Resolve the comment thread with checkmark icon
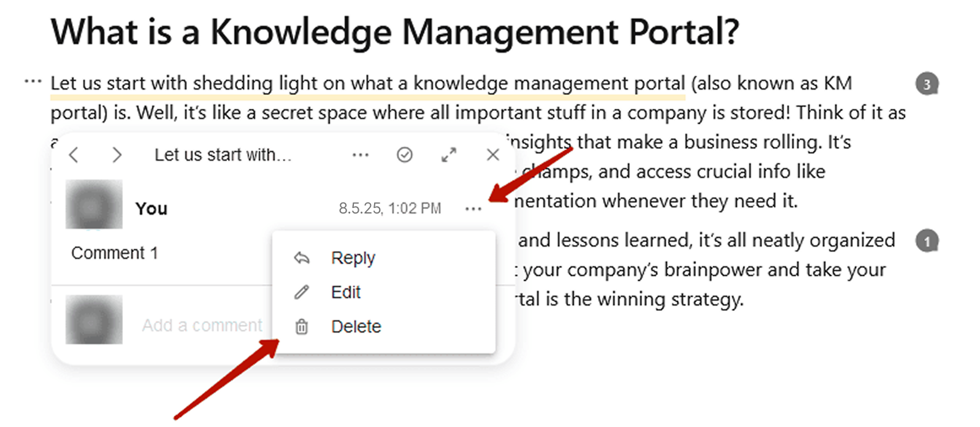The height and width of the screenshot is (427, 980). tap(405, 155)
